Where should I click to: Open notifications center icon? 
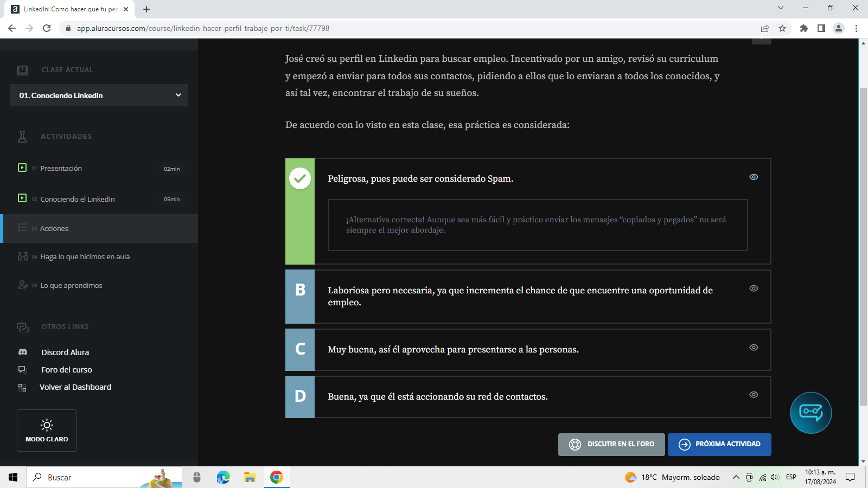pos(850,477)
